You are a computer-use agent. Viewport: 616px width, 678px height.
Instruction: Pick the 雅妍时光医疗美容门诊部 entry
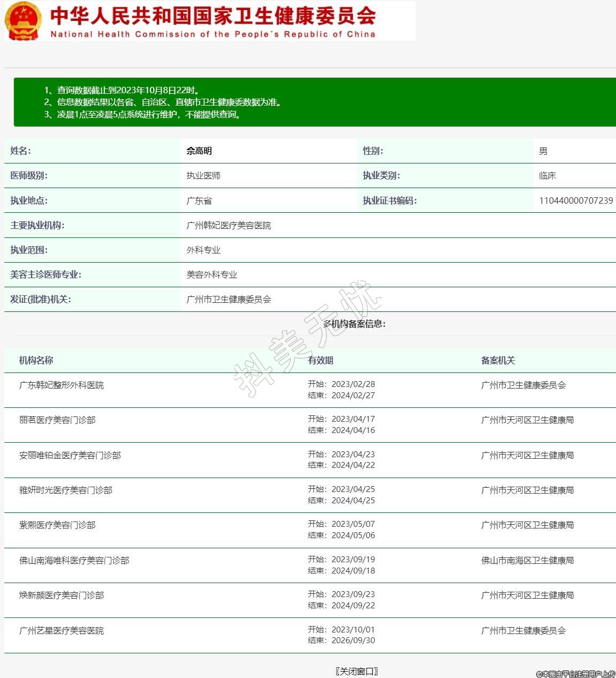tap(66, 490)
